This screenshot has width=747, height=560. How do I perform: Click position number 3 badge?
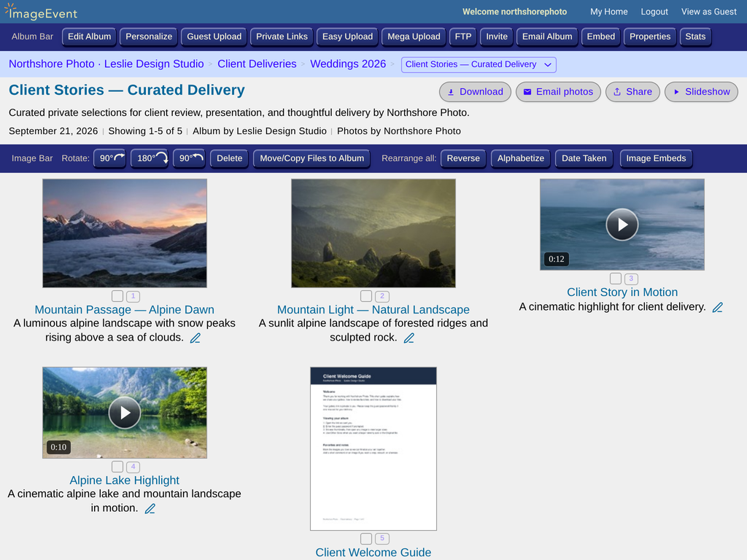click(631, 279)
